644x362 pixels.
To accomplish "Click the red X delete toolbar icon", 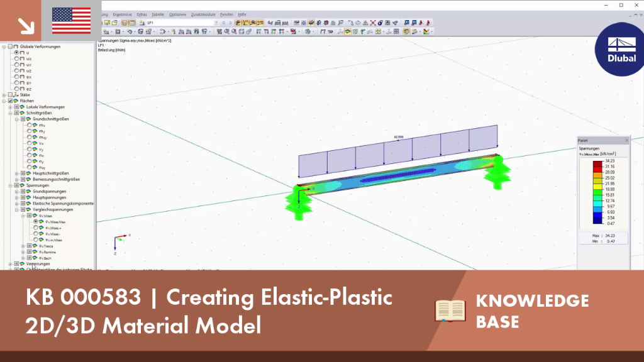I will tap(373, 23).
